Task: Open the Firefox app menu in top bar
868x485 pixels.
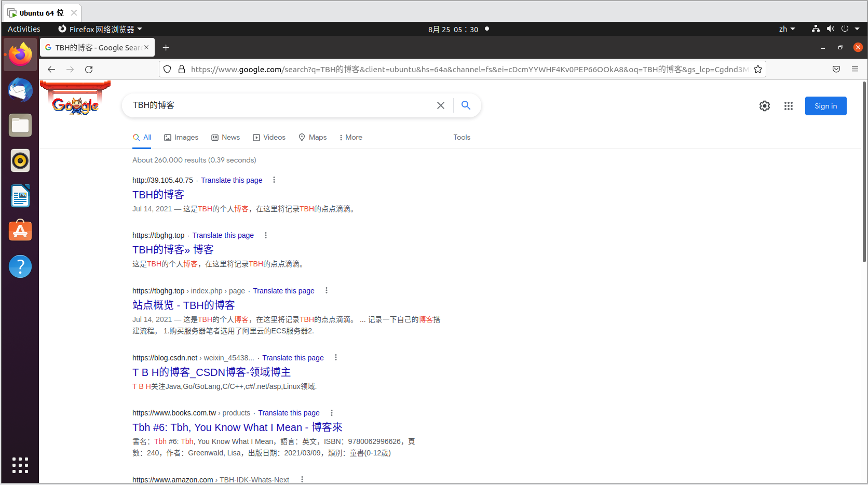Action: click(100, 29)
